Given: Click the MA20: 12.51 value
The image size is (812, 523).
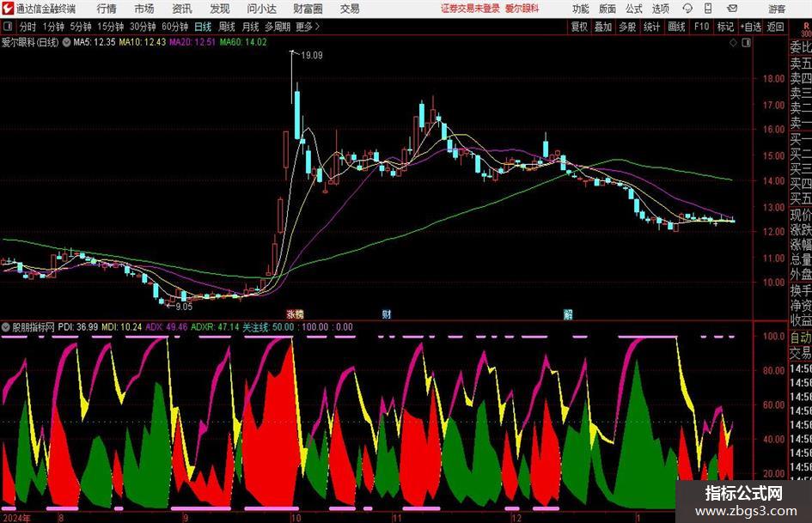Looking at the screenshot, I should click(192, 42).
